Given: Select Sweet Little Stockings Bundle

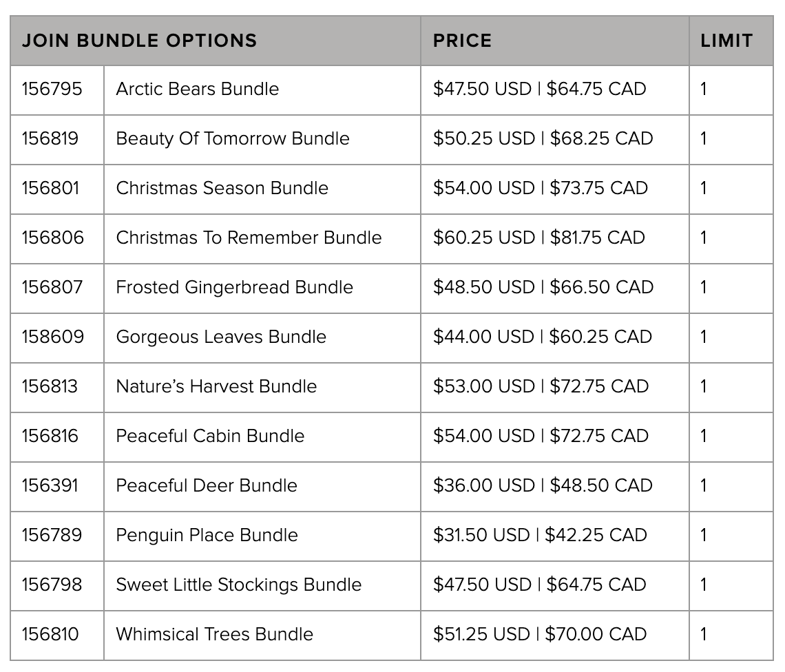Looking at the screenshot, I should 238,585.
